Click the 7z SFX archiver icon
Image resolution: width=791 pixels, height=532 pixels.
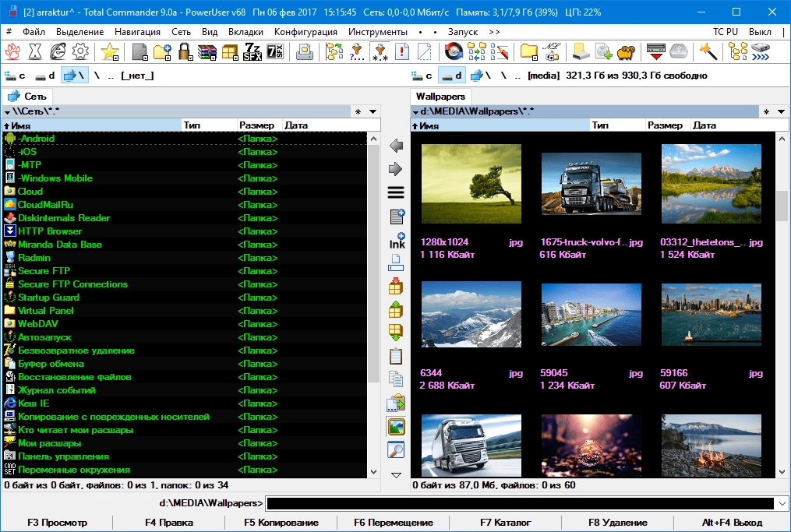coord(252,51)
